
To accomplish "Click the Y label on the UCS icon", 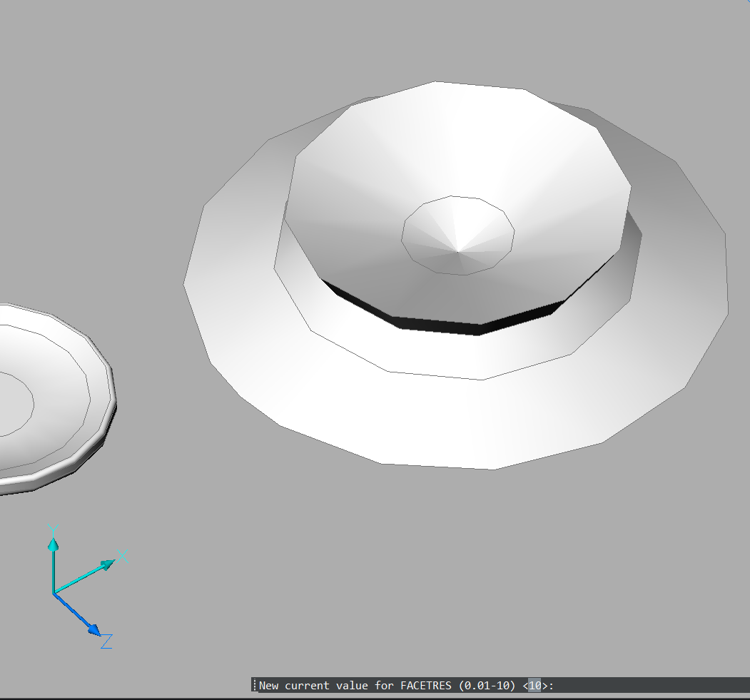I will coord(51,529).
